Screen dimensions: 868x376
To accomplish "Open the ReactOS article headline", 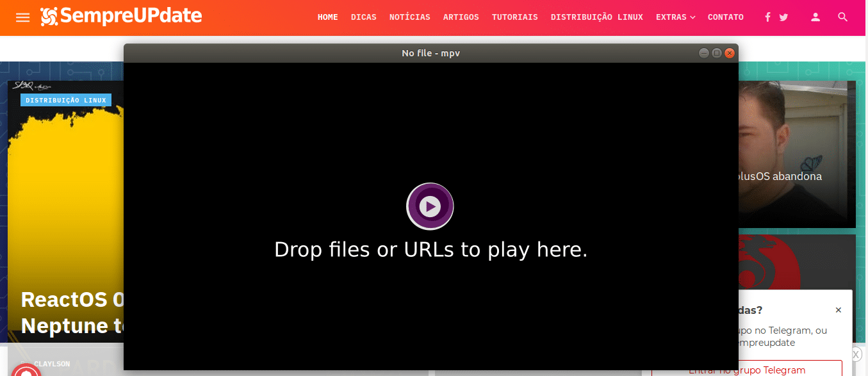I will tap(72, 313).
